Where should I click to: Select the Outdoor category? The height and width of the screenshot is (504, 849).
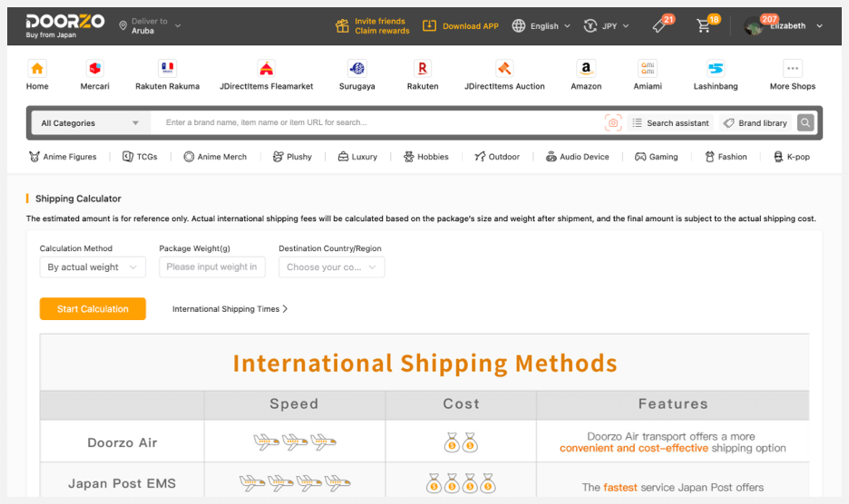tap(497, 157)
